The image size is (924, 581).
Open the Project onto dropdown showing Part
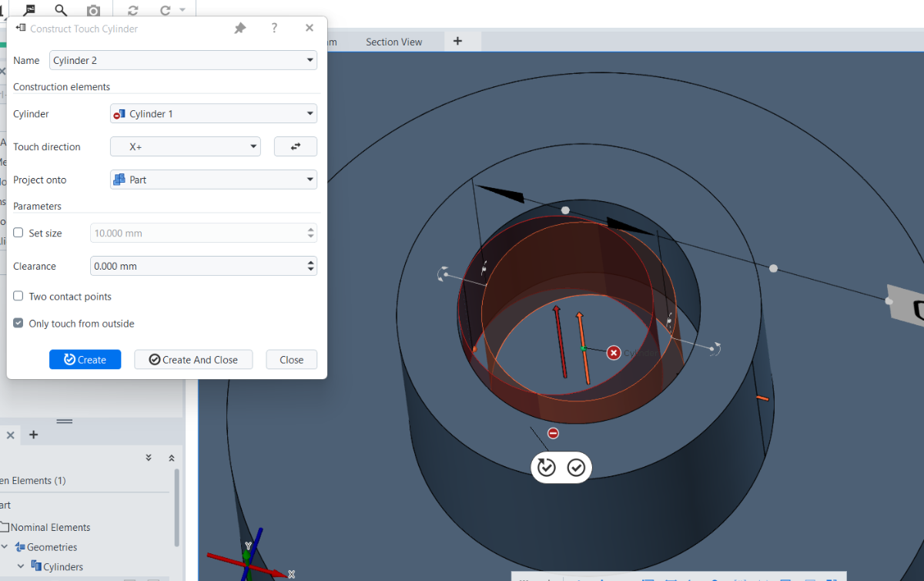[213, 180]
